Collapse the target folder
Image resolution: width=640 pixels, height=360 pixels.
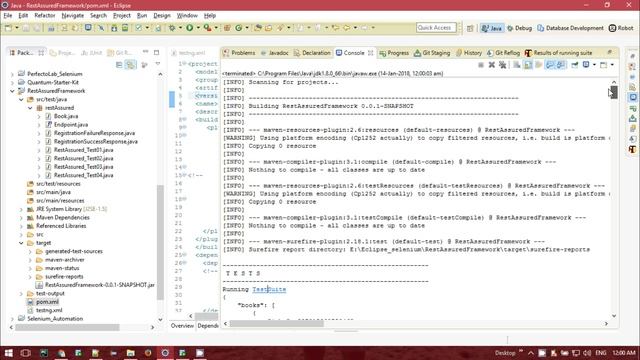coord(21,243)
